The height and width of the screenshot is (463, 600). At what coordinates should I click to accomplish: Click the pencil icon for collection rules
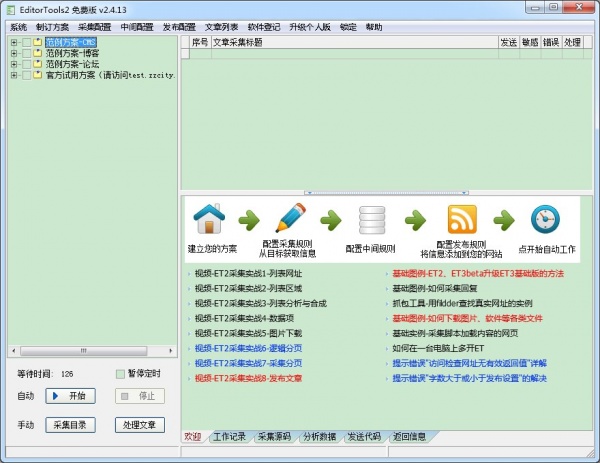click(291, 218)
